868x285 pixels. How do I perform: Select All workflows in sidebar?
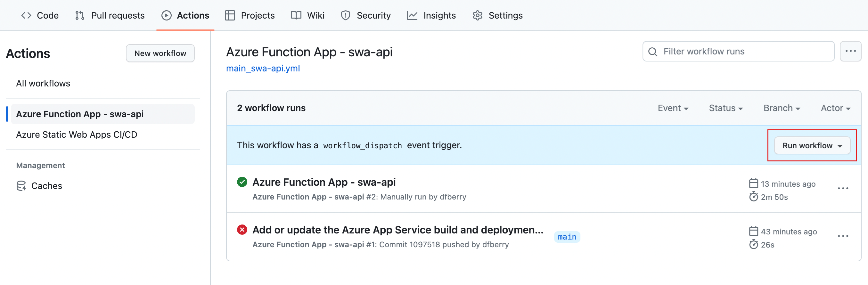(x=43, y=83)
